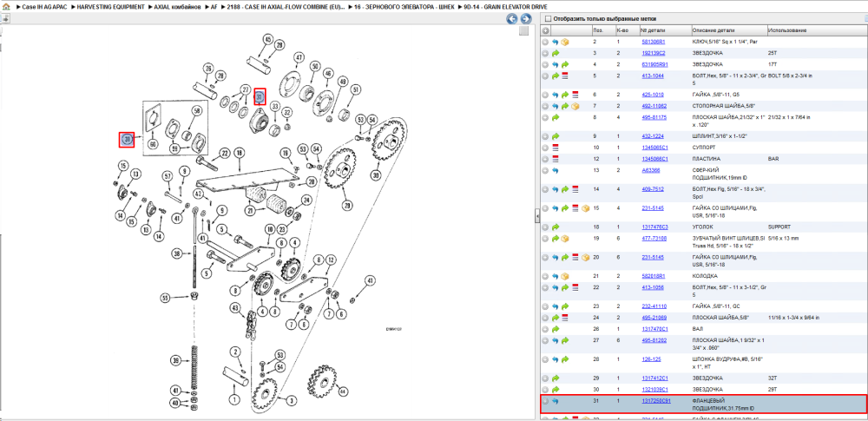Image resolution: width=868 pixels, height=421 pixels.
Task: Select callout 30 on the large sprocket
Action: pos(377,175)
